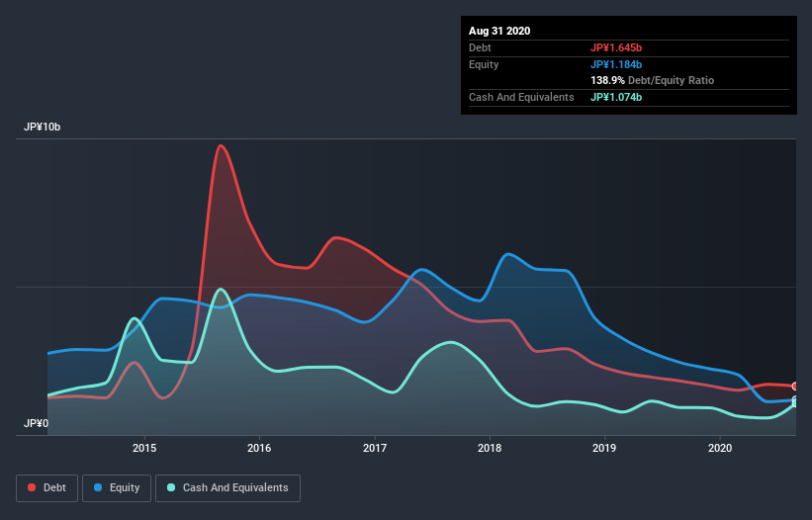Screen dimensions: 812x520
Task: Click the JP¥10b y-axis label
Action: click(x=42, y=128)
